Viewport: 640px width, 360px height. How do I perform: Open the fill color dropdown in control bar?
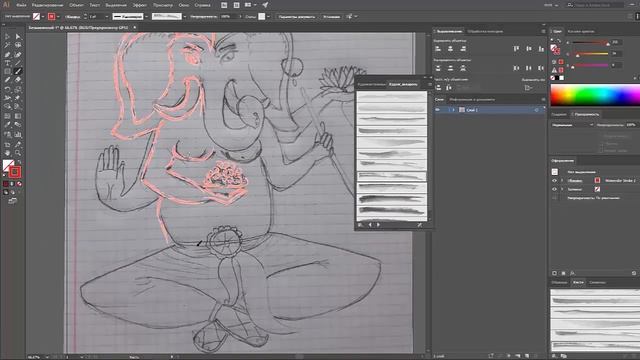point(43,17)
